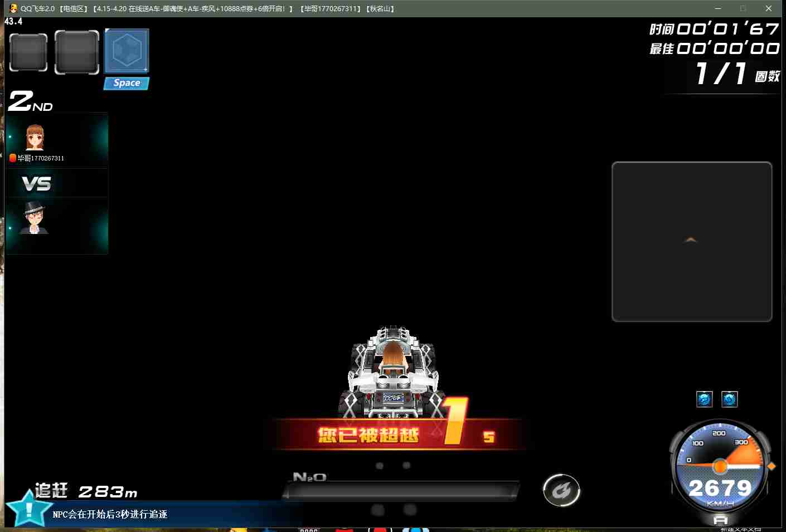Select the top-hat opponent avatar

coord(35,218)
